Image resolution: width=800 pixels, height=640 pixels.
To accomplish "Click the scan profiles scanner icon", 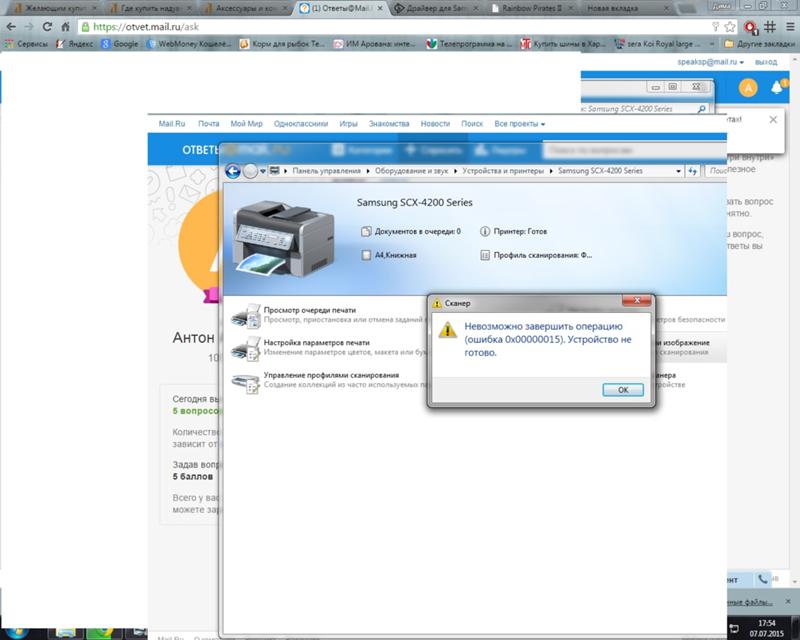I will (246, 382).
